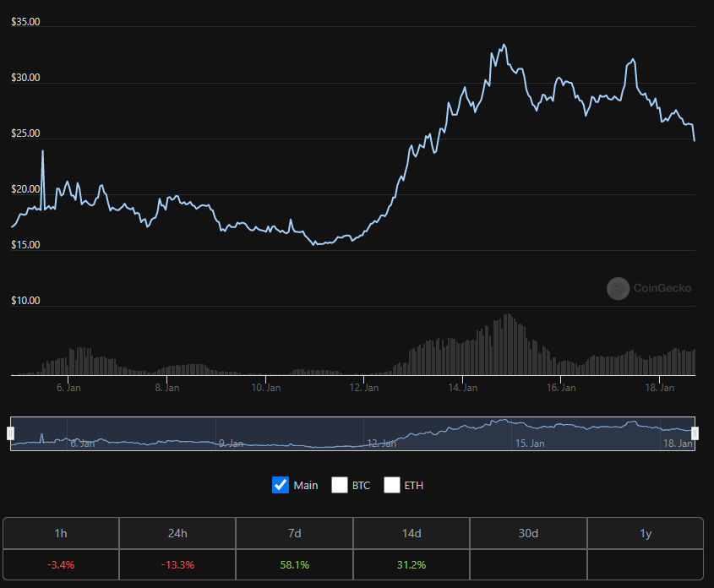Select the 1h period header
714x588 pixels.
click(x=61, y=533)
